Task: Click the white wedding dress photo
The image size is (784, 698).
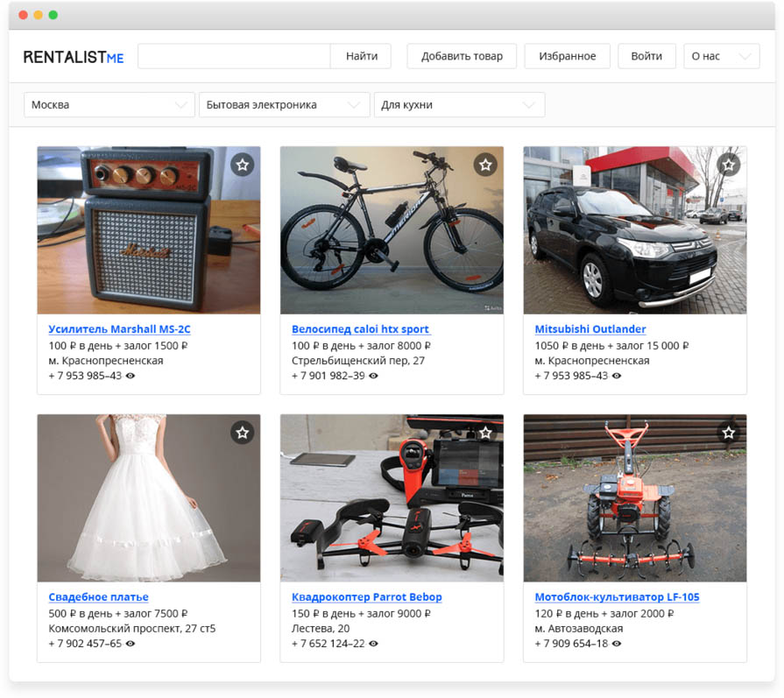Action: click(149, 498)
